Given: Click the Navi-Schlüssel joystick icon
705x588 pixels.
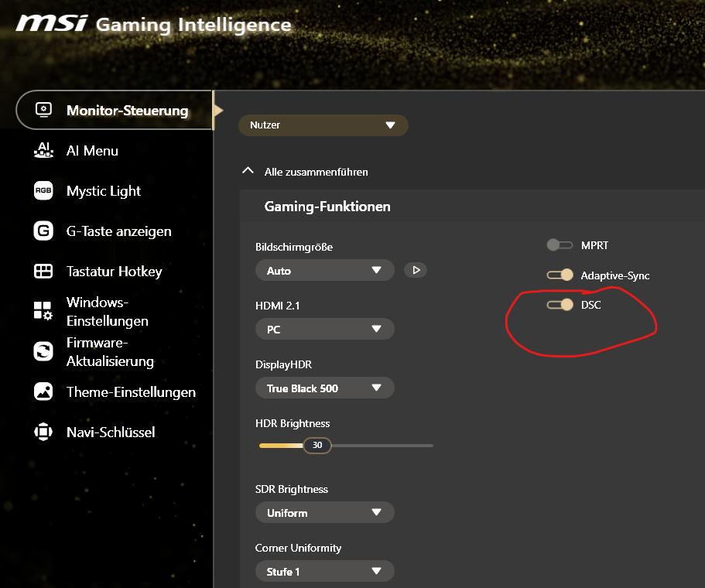Looking at the screenshot, I should (x=43, y=432).
